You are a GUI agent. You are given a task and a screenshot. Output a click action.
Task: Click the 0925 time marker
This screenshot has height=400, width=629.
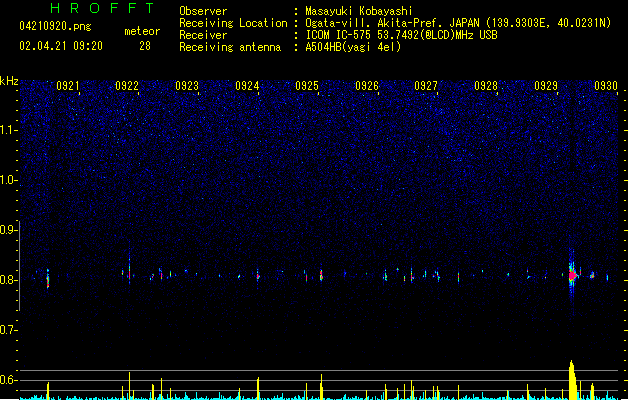[x=307, y=85]
